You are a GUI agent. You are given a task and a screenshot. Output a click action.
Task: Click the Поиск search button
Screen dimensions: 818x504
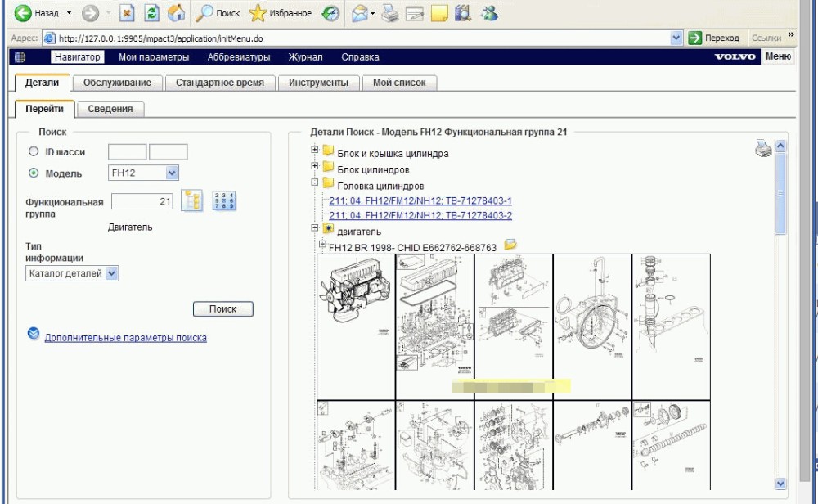pos(223,309)
